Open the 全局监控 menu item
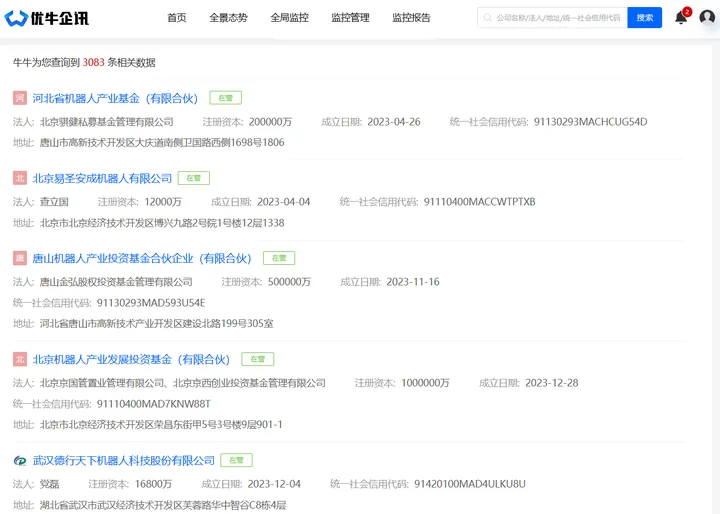This screenshot has height=514, width=720. click(x=289, y=18)
